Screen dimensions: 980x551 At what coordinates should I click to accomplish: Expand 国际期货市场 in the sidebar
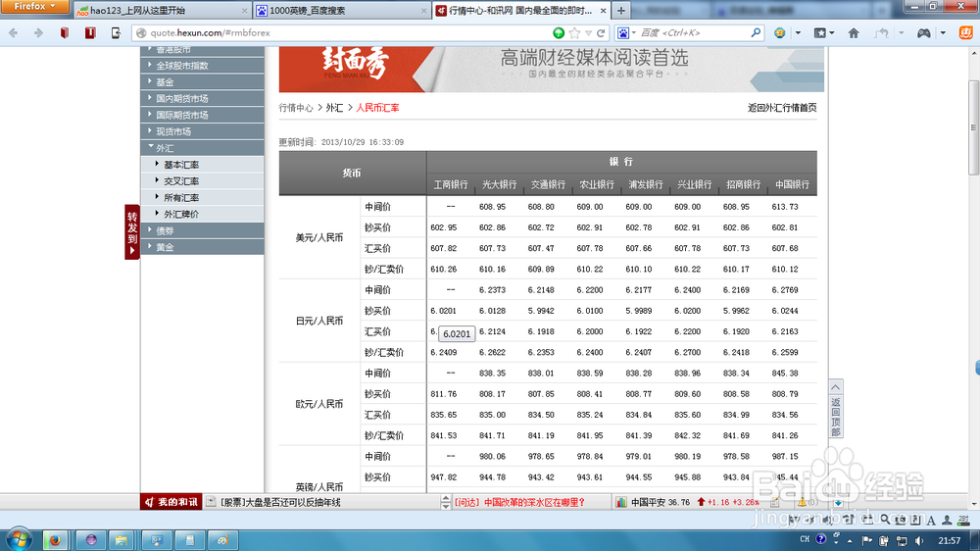tap(201, 115)
